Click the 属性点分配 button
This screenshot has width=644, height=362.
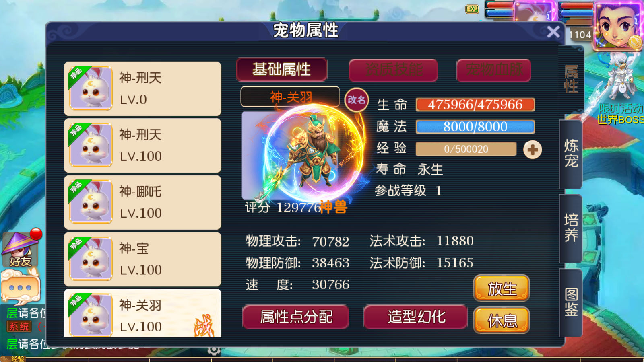point(296,317)
